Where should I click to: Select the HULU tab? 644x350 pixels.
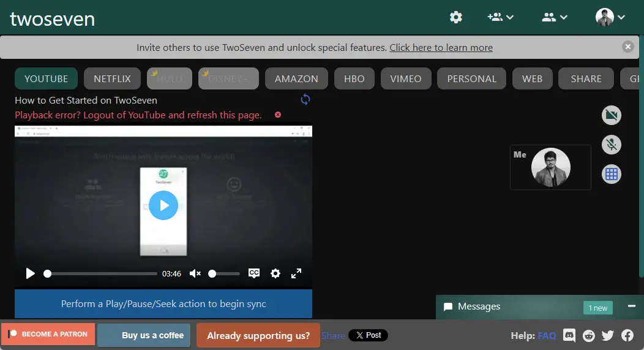tap(169, 78)
